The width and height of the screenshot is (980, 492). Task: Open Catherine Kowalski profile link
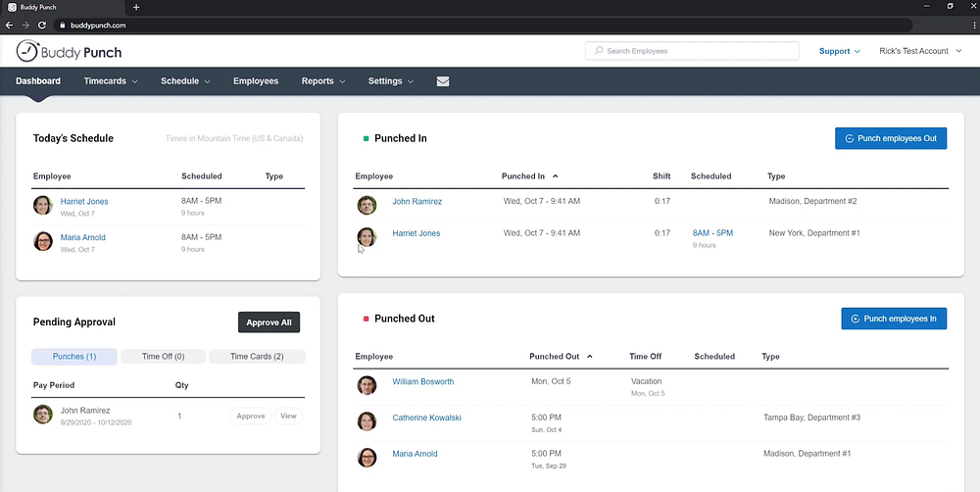pos(427,418)
